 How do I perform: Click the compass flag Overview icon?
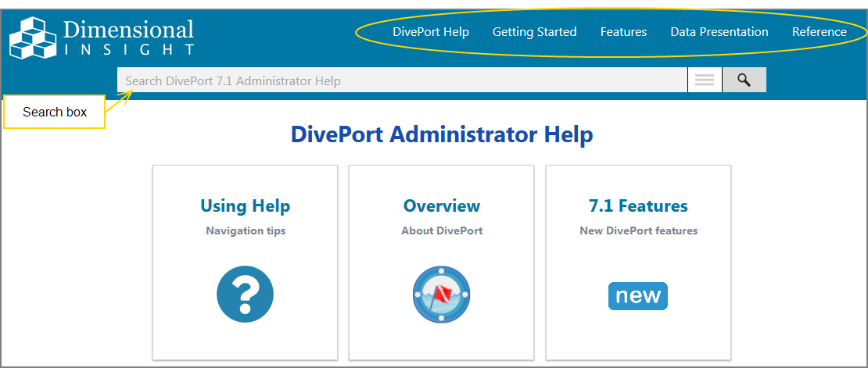click(441, 295)
